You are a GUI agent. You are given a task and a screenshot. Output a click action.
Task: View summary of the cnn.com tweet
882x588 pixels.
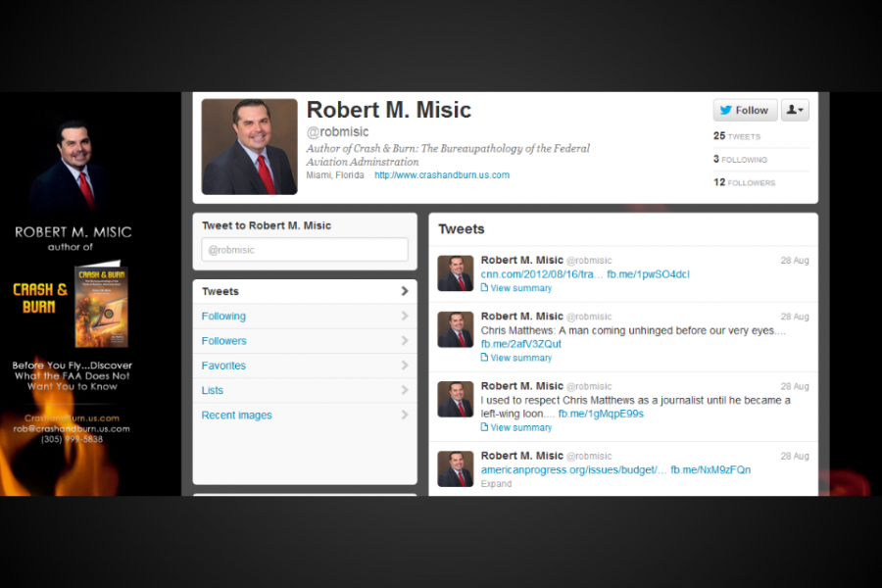pyautogui.click(x=521, y=288)
